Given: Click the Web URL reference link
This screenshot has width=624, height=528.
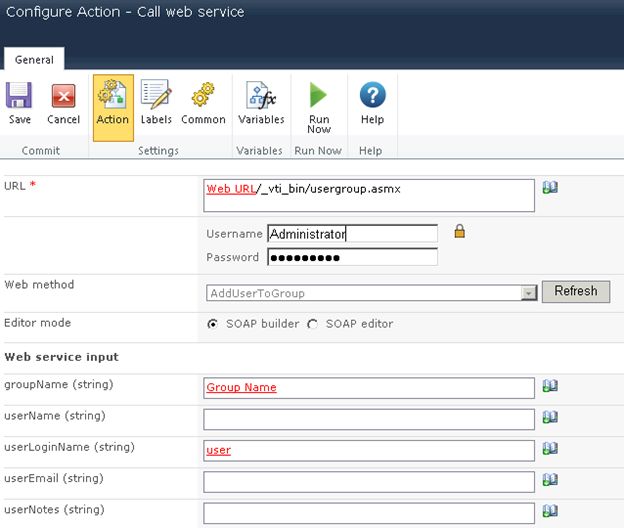Looking at the screenshot, I should (x=231, y=189).
